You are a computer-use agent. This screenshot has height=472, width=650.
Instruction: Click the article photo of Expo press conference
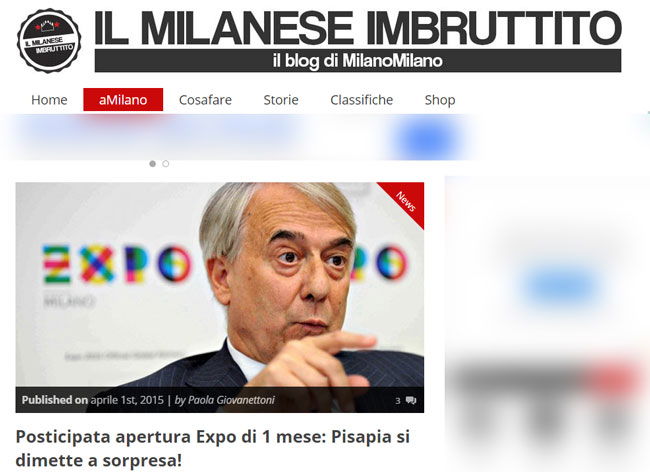220,284
